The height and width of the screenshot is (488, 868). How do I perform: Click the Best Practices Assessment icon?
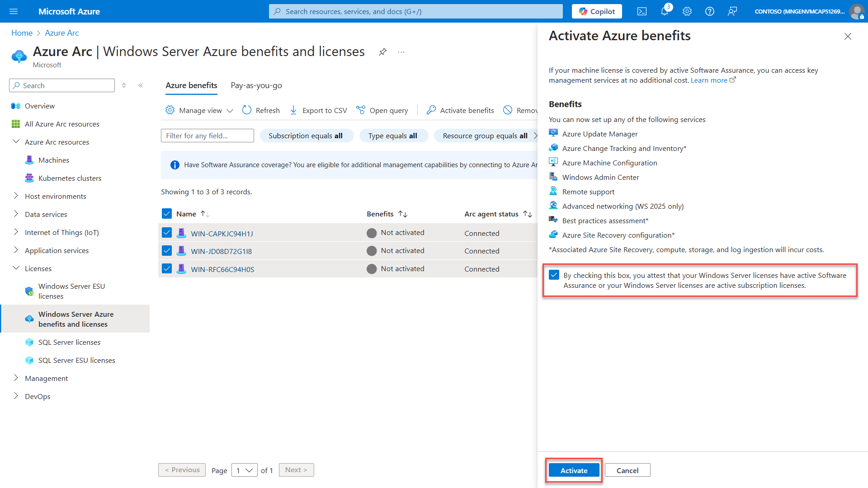pos(554,221)
